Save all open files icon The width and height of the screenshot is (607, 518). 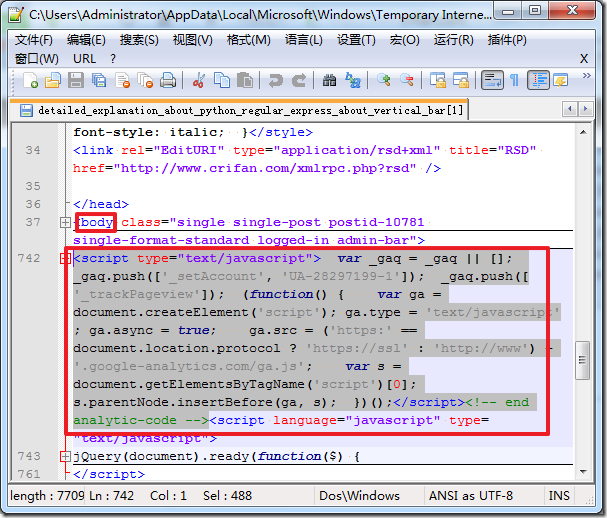(x=99, y=81)
